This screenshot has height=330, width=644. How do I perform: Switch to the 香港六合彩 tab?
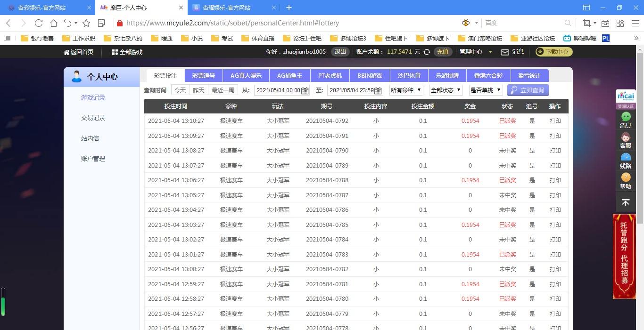488,75
